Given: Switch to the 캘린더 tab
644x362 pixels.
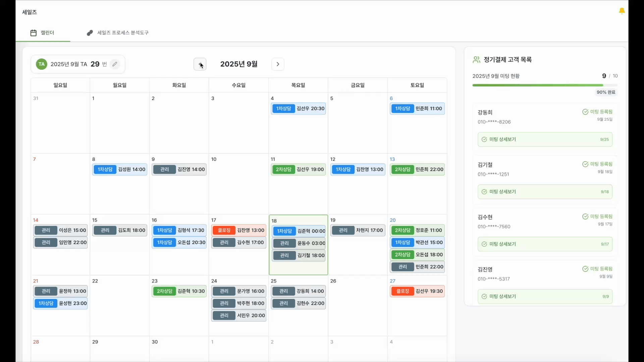Looking at the screenshot, I should click(43, 33).
